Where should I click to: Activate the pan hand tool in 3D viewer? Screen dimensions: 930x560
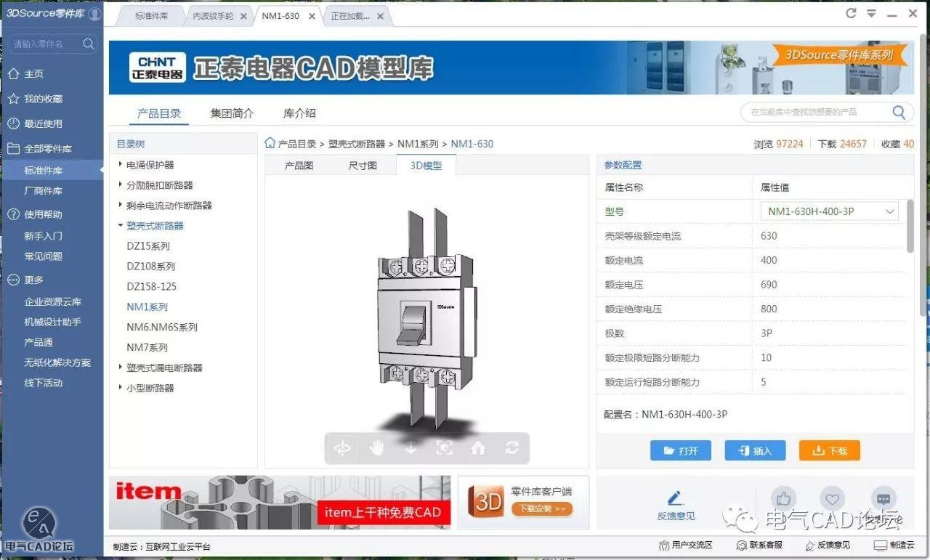pos(376,448)
